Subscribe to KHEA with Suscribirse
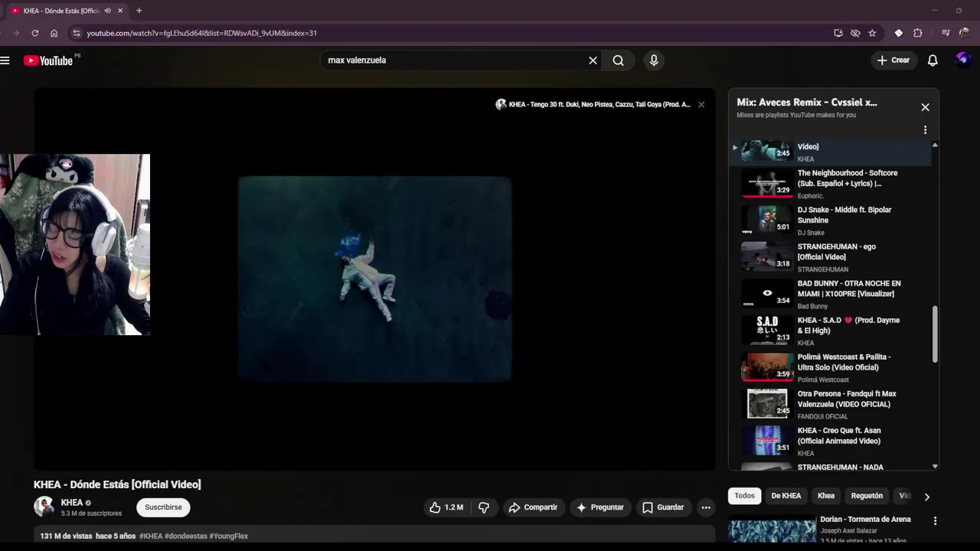This screenshot has height=551, width=980. pyautogui.click(x=163, y=507)
